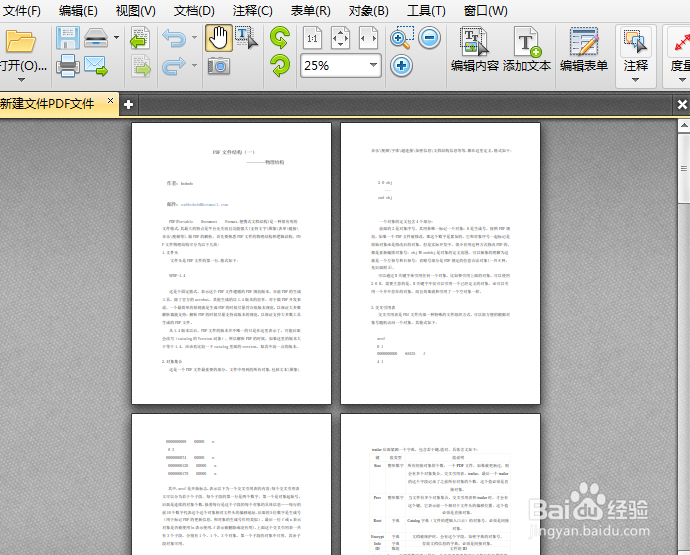Expand the scanner dropdown arrow
Viewport: 690px width, 555px height.
[116, 38]
